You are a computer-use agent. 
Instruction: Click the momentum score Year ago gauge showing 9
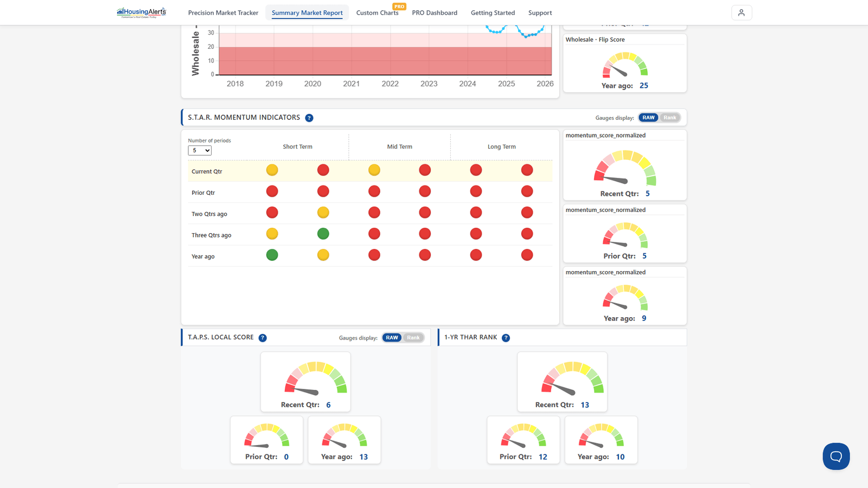click(625, 298)
